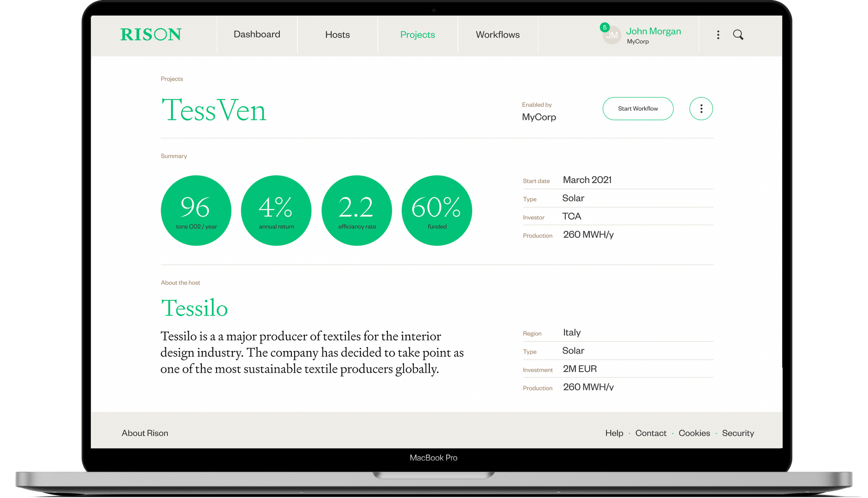The height and width of the screenshot is (498, 868).
Task: Click the 96 tons CO2 circle
Action: [196, 211]
